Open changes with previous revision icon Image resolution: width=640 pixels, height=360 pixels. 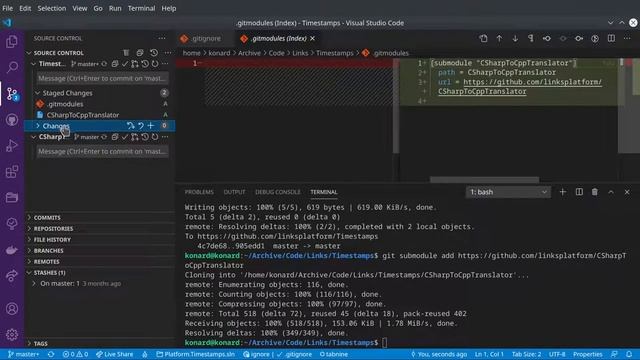coord(547,38)
